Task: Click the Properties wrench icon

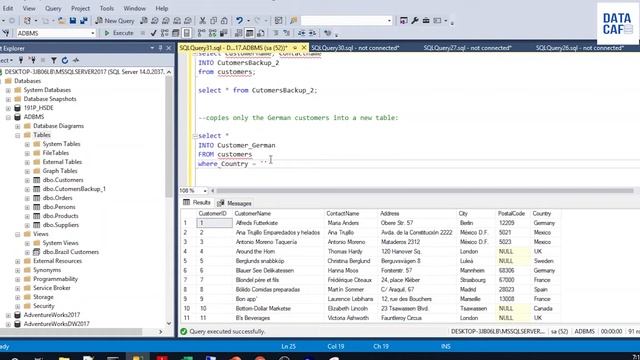Action: [415, 20]
